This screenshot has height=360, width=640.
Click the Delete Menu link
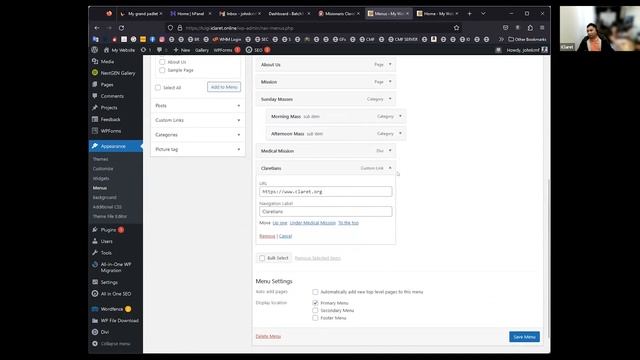(x=268, y=336)
